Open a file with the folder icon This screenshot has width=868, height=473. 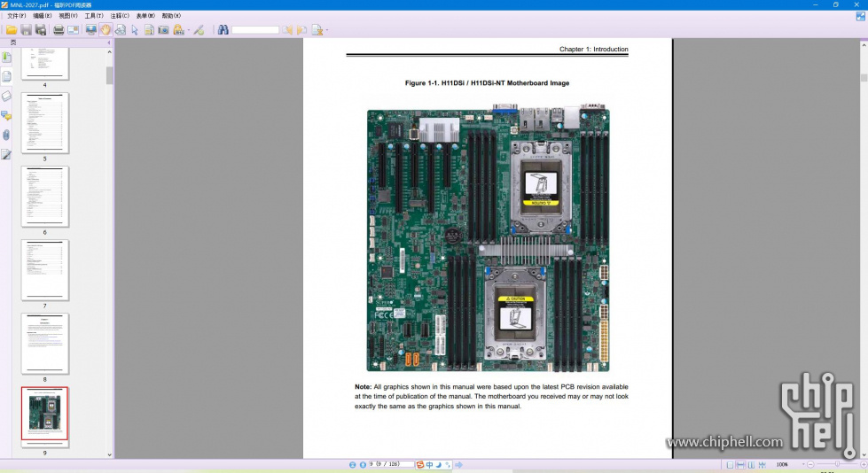11,30
